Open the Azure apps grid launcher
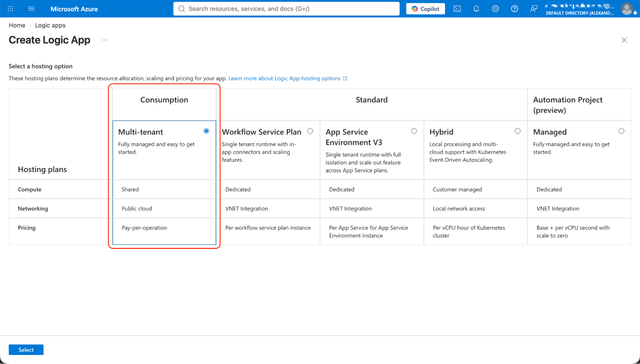This screenshot has width=640, height=364. coord(11,9)
